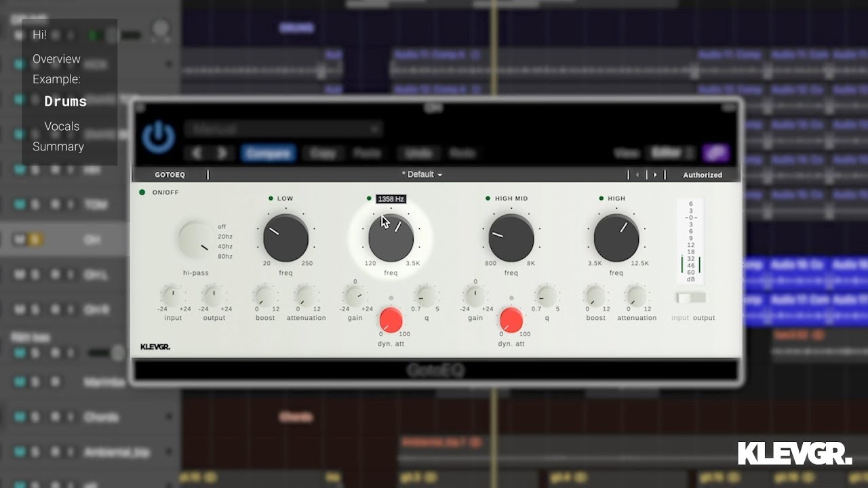Viewport: 868px width, 488px height.
Task: Click the GOTOEQ label in the plugin bar
Action: point(170,175)
